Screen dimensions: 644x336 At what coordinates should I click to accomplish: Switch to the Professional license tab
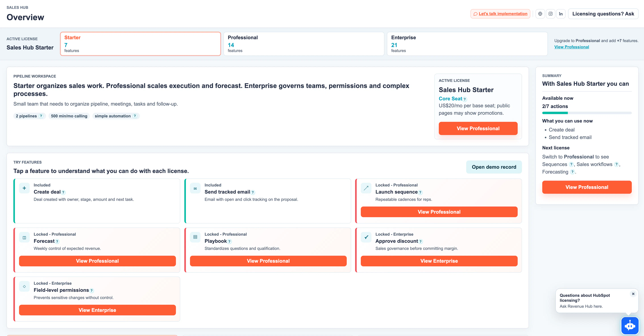click(x=304, y=44)
